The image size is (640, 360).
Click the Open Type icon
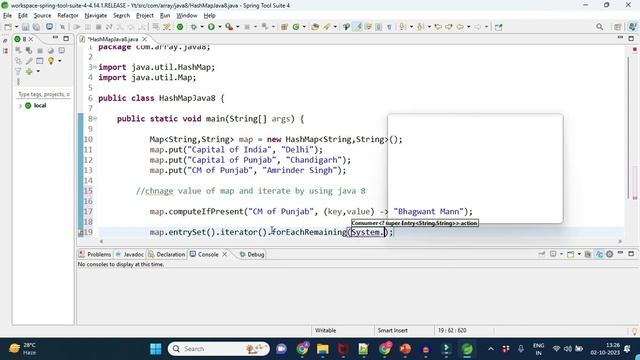pyautogui.click(x=315, y=27)
